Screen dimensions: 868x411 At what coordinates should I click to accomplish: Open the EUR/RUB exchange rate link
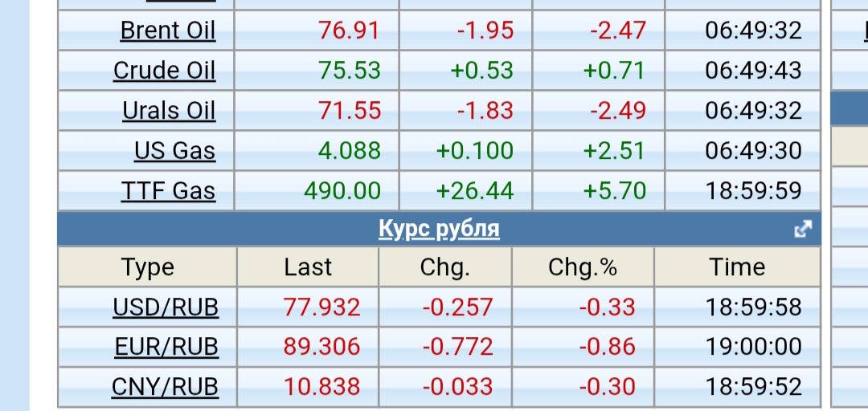(x=166, y=347)
